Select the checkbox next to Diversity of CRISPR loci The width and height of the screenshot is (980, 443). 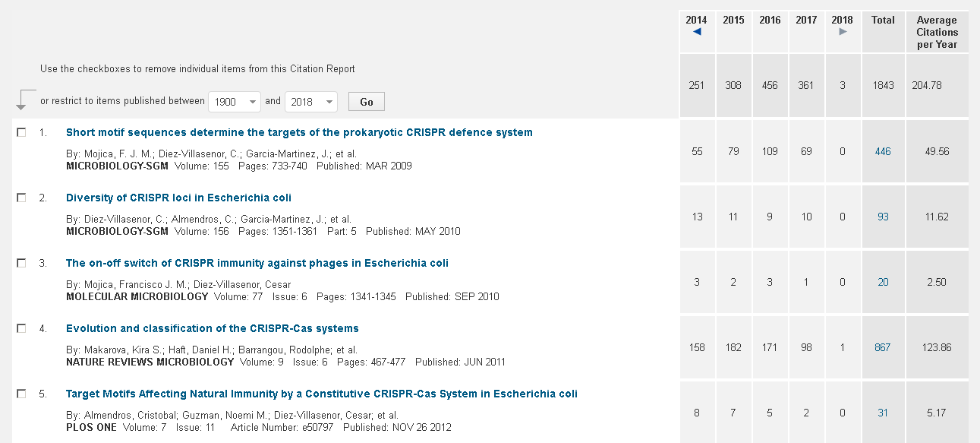tap(22, 198)
